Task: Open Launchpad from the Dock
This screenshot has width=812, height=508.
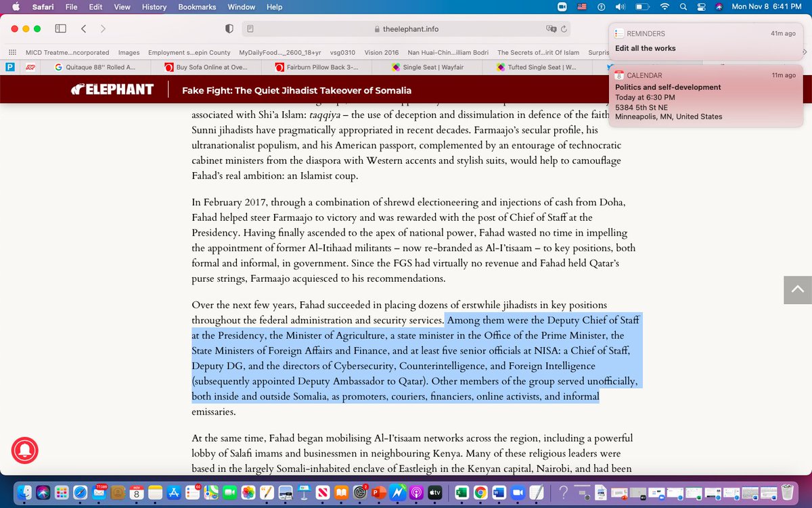Action: pos(62,492)
